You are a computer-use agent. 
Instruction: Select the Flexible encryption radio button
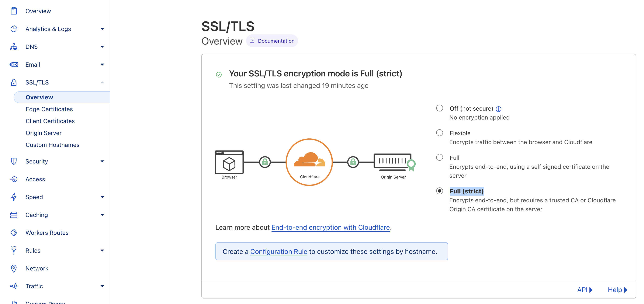[439, 133]
